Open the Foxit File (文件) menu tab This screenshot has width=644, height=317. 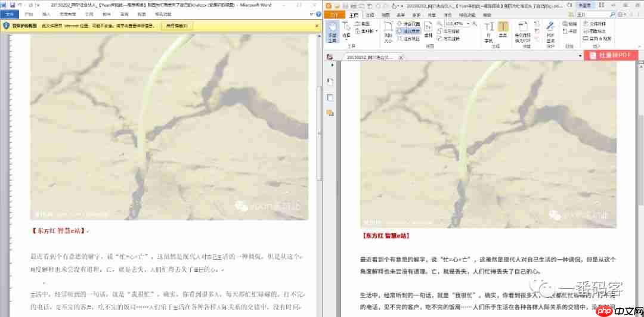(335, 15)
